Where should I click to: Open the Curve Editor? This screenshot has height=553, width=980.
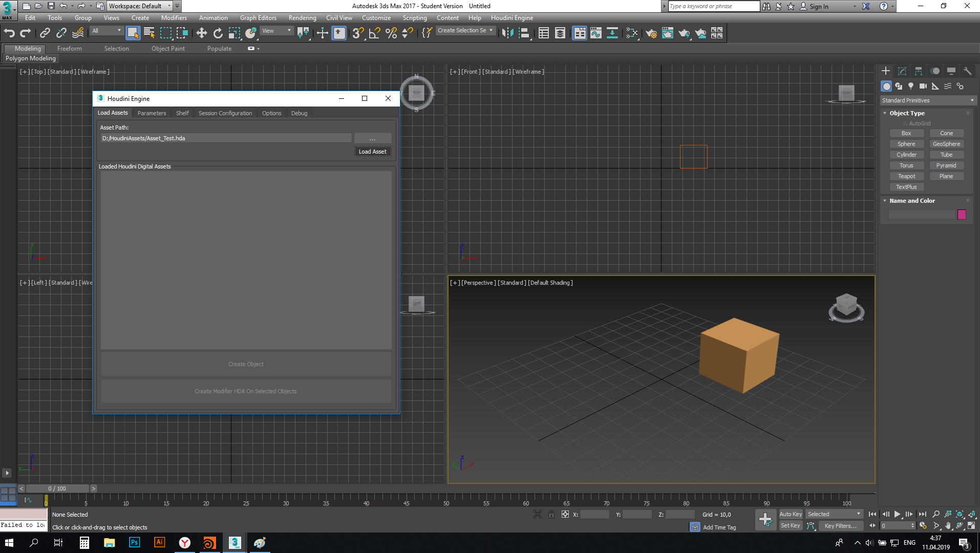tap(596, 33)
